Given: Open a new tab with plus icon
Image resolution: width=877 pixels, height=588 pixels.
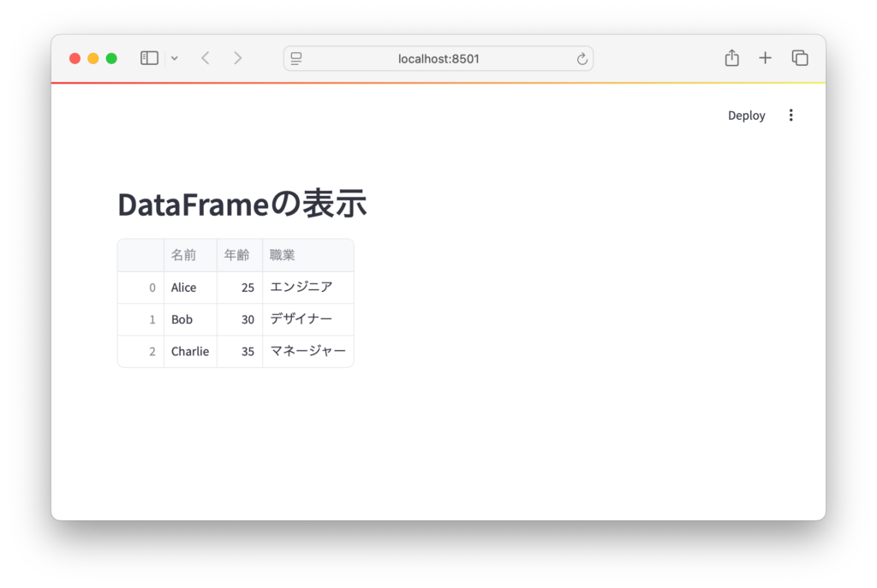Looking at the screenshot, I should point(765,58).
